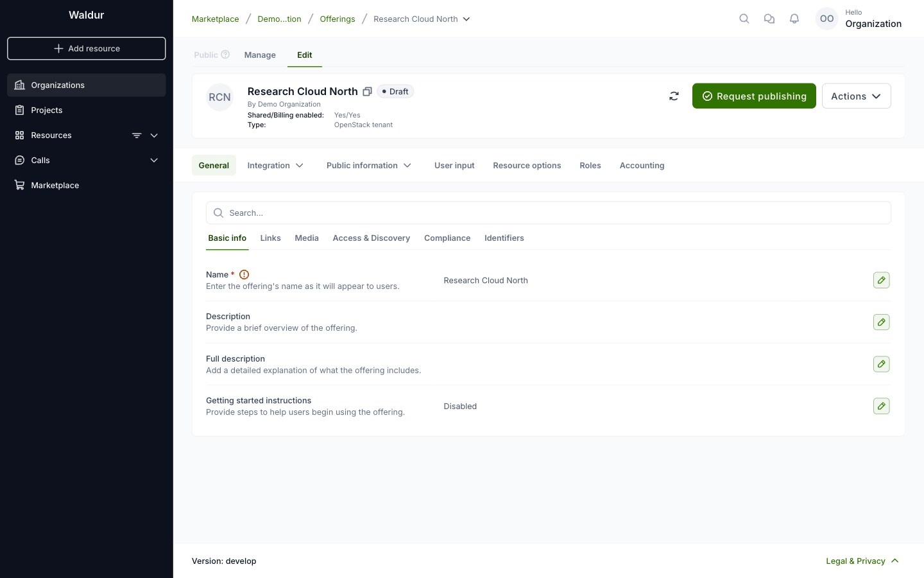
Task: Click the Add resource button
Action: tap(87, 48)
